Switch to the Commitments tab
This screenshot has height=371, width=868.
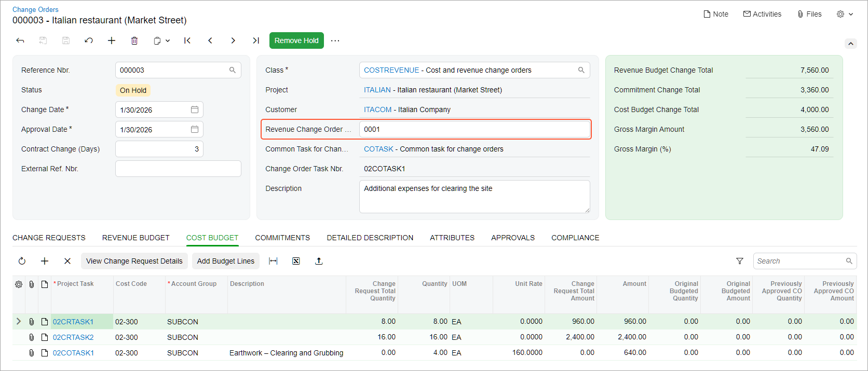pyautogui.click(x=282, y=238)
